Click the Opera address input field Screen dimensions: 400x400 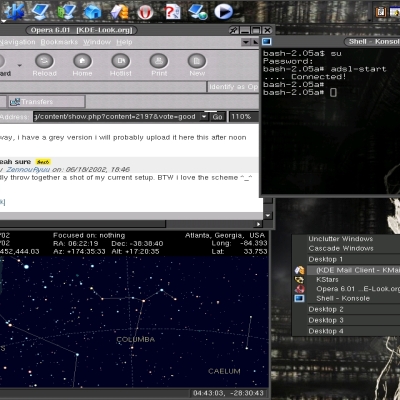116,117
